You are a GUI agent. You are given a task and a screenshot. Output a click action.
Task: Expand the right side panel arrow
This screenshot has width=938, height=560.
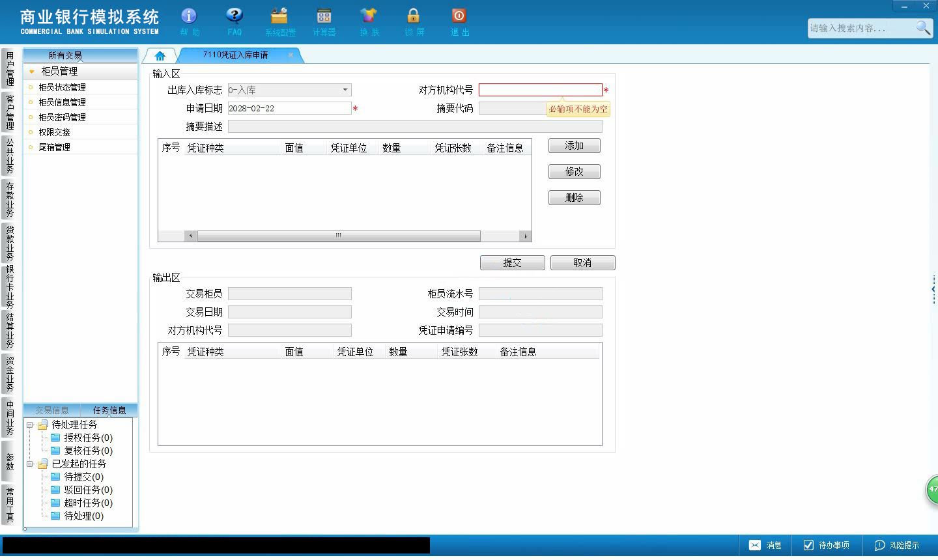(933, 289)
